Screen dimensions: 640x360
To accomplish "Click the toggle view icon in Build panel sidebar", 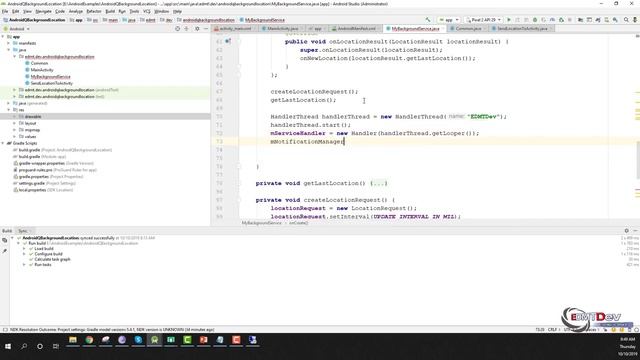I will [4, 240].
